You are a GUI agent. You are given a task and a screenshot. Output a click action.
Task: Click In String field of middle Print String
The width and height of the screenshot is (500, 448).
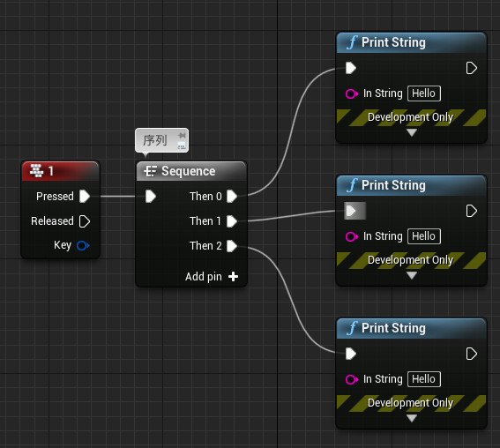[424, 236]
